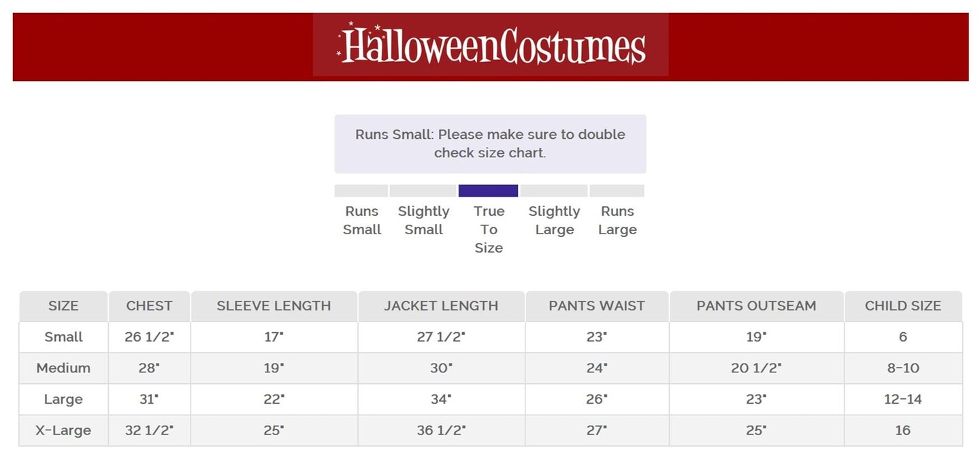Select the SLEEVE LENGTH column header

click(x=274, y=306)
